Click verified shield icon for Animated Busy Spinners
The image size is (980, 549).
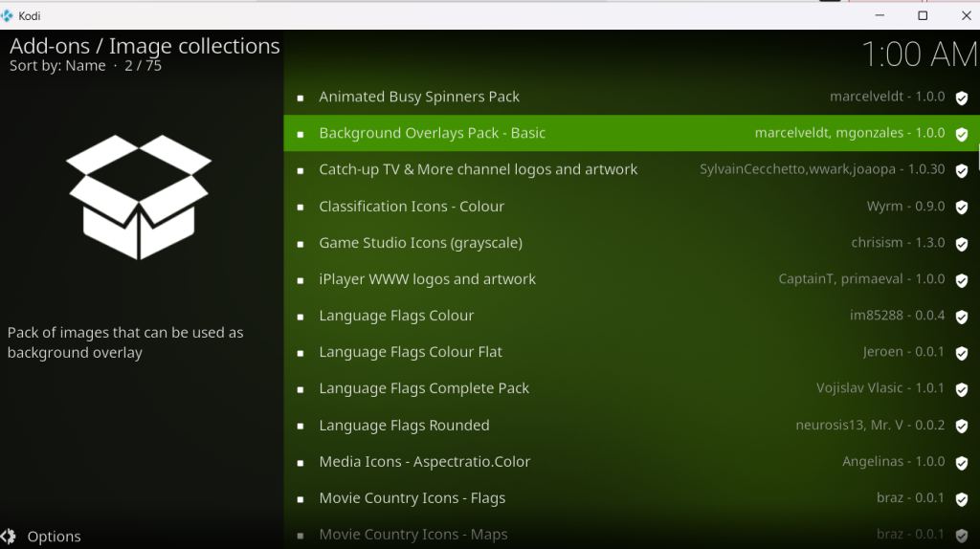click(x=962, y=98)
